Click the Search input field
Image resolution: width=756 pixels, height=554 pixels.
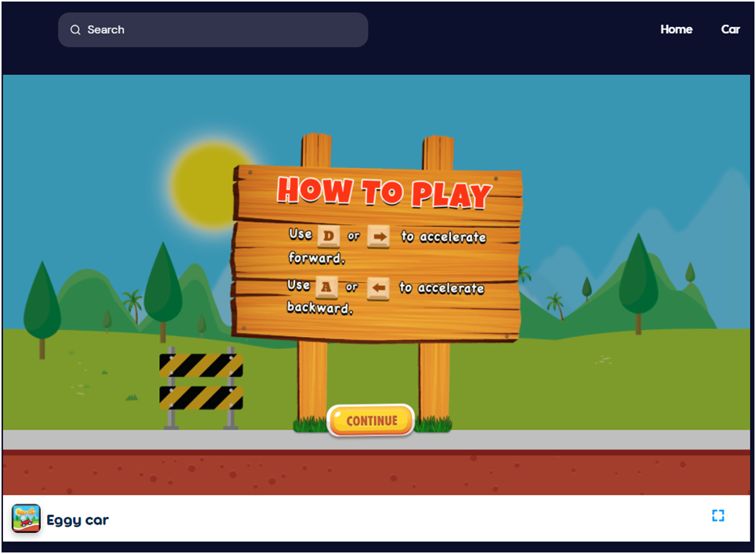pos(213,30)
